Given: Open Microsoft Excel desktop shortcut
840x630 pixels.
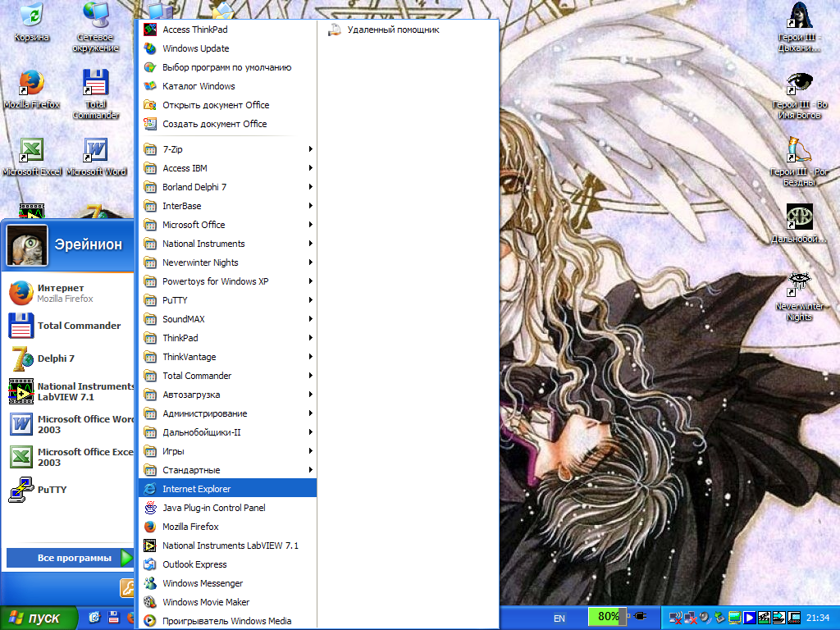Looking at the screenshot, I should pyautogui.click(x=31, y=151).
